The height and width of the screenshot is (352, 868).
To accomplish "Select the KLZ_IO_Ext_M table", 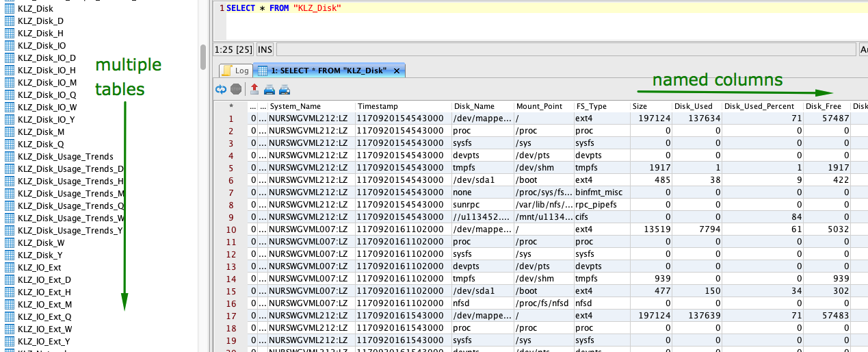I will click(x=44, y=304).
